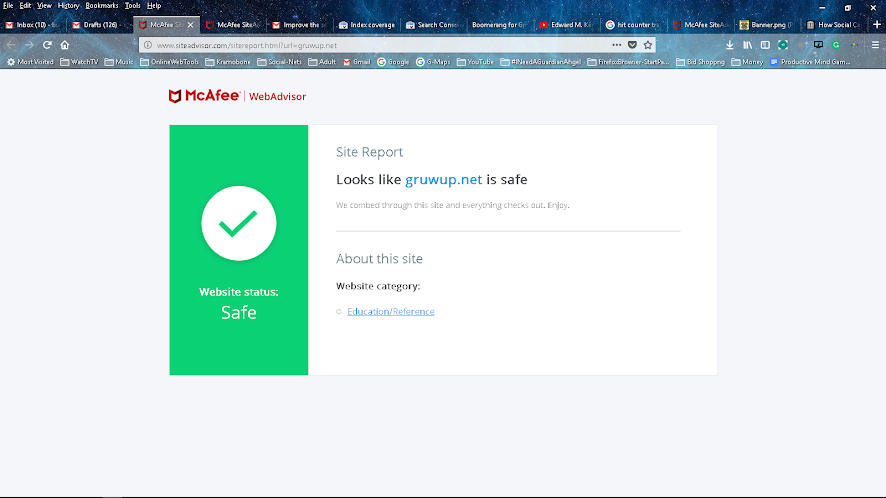Switch to the Edward M. YouTube tab
The image size is (886, 498).
(566, 25)
